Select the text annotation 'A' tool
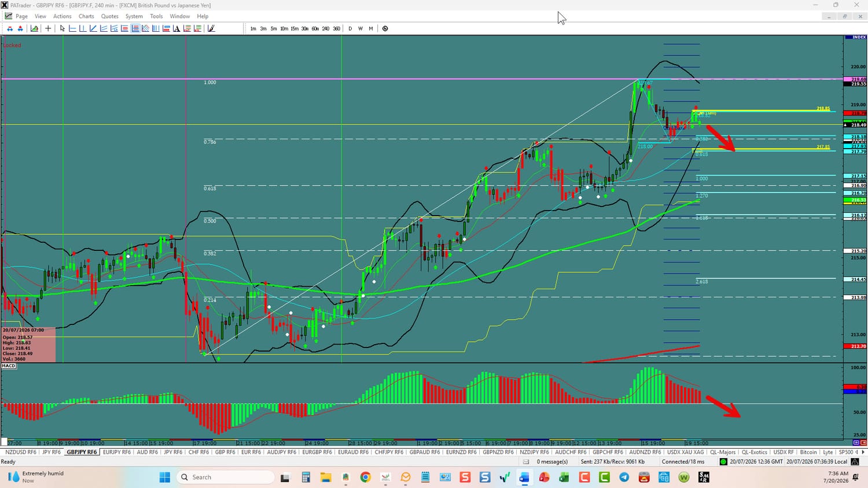Screen dimensions: 868x488 tap(176, 28)
